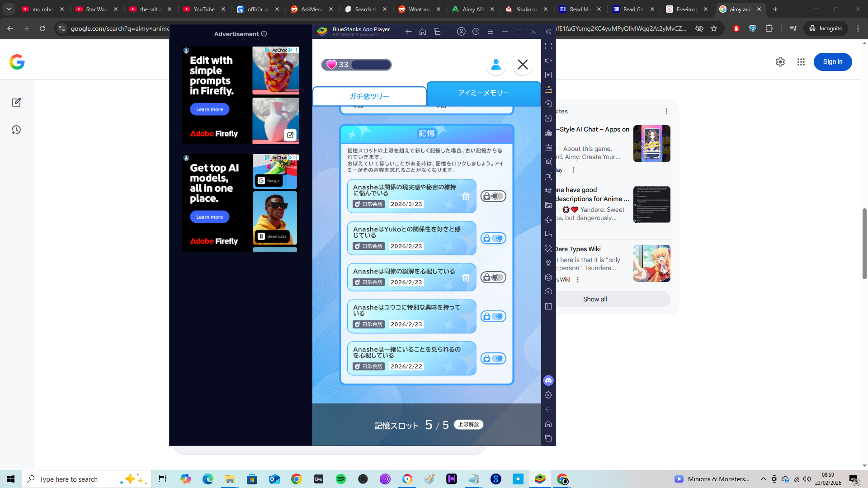Screen dimensions: 868x488
Task: Close the Aimy memory screen with the X
Action: (x=523, y=65)
